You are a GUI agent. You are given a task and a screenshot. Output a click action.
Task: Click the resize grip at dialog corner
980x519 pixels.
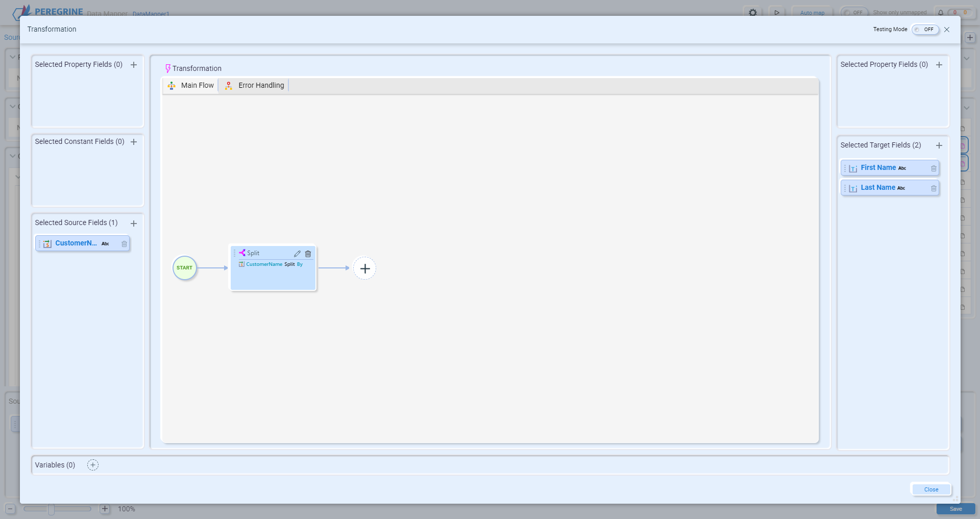click(955, 499)
